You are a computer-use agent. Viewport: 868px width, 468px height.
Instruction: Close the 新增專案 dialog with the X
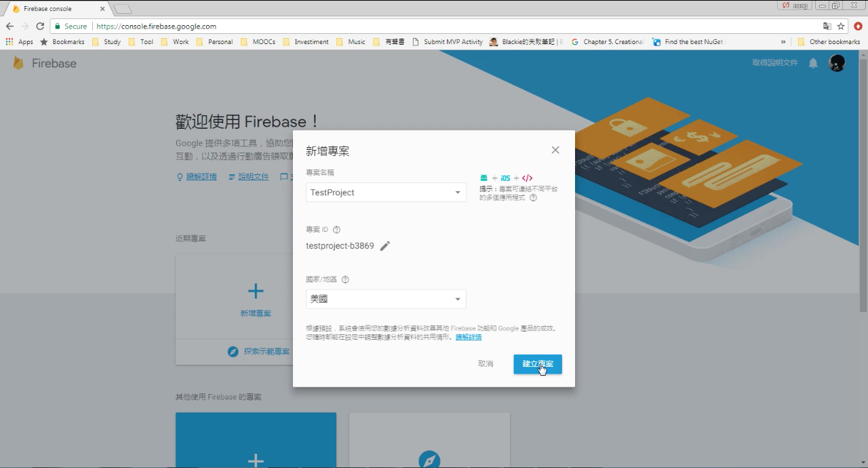tap(555, 150)
